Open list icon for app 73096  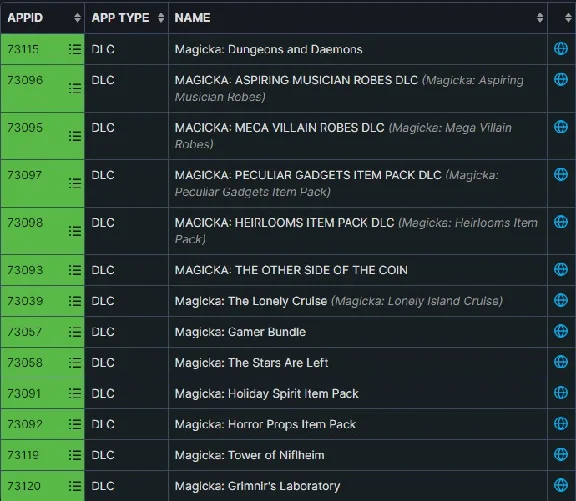tap(75, 88)
